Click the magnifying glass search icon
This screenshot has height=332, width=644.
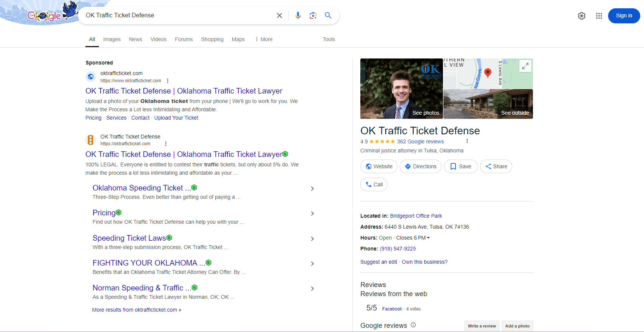pos(328,15)
